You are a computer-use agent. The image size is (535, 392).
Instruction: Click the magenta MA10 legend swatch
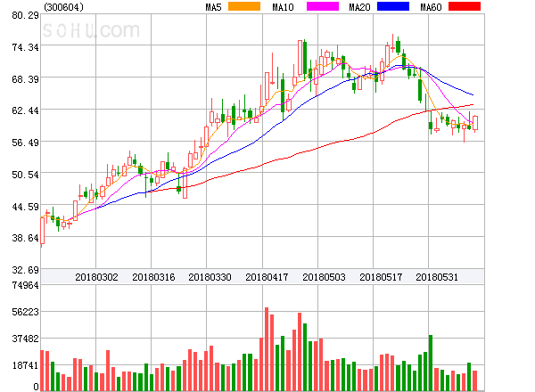[323, 6]
